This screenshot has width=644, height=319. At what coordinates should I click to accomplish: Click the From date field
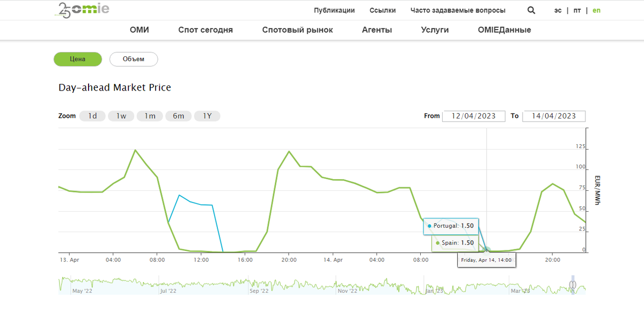pyautogui.click(x=473, y=116)
